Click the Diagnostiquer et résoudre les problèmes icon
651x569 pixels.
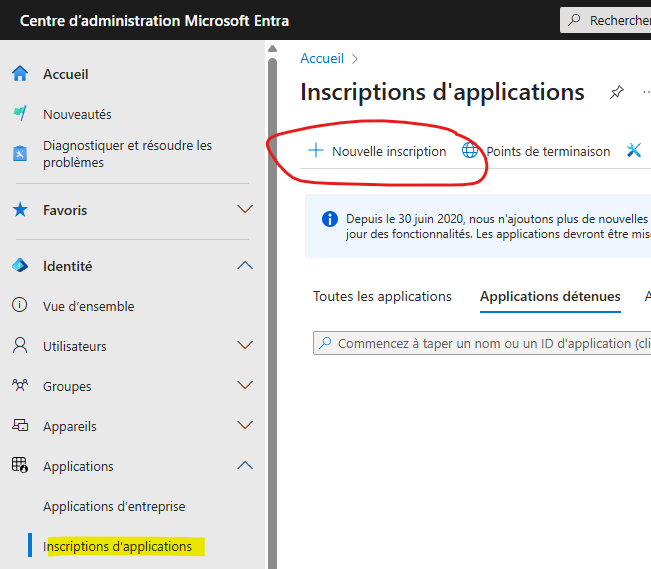point(20,153)
